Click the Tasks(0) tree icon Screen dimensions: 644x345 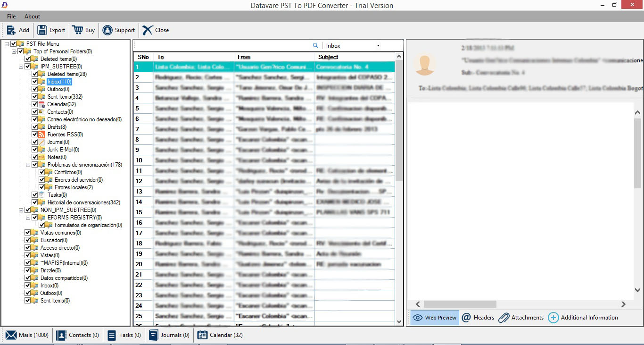point(42,195)
